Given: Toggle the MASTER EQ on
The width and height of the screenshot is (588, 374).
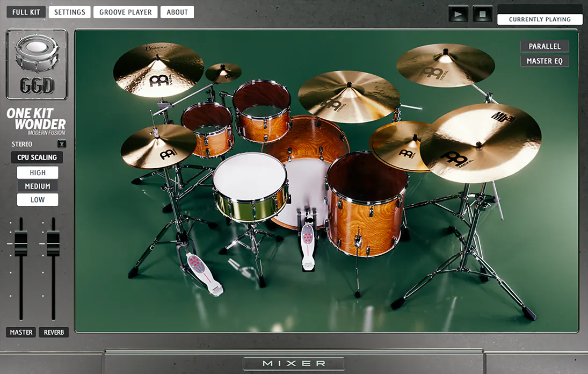Looking at the screenshot, I should 545,61.
